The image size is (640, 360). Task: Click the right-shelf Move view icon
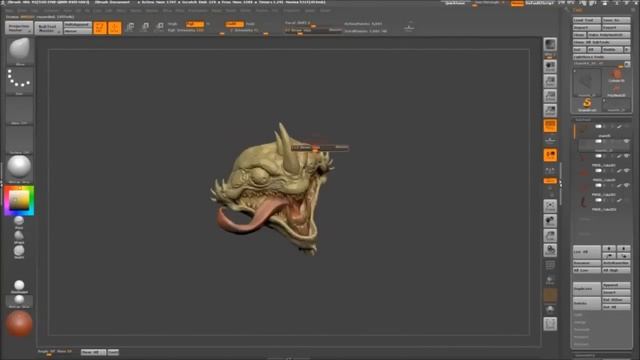(x=550, y=220)
